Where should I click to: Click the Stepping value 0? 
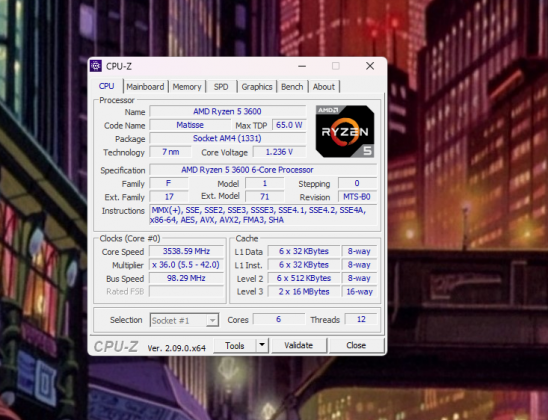357,183
